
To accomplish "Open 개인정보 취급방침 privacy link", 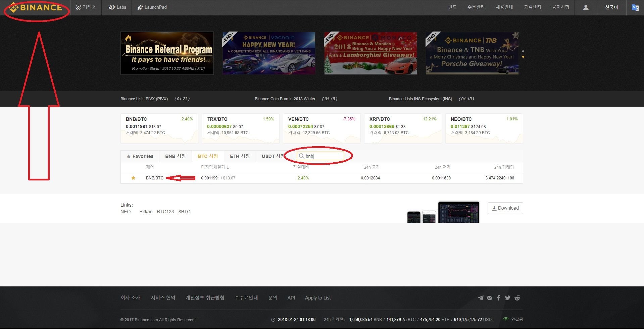I will click(x=205, y=298).
